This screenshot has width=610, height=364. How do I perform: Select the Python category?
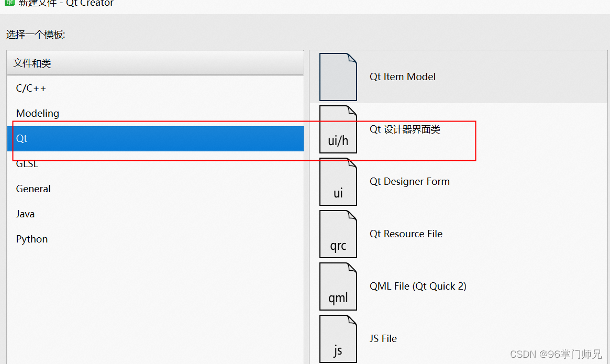(31, 239)
